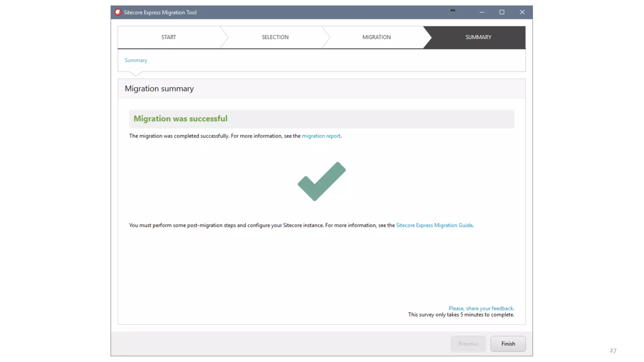This screenshot has height=362, width=644.
Task: Maximize the migration tool window
Action: (502, 12)
